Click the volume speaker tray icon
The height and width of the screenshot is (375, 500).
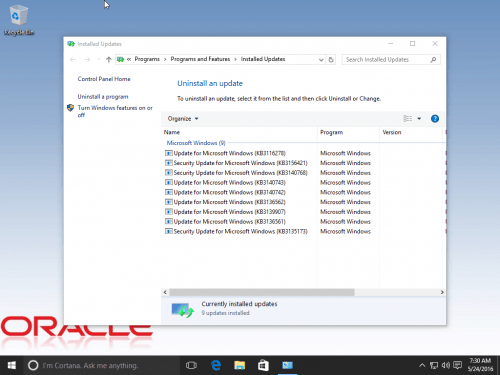pyautogui.click(x=446, y=366)
